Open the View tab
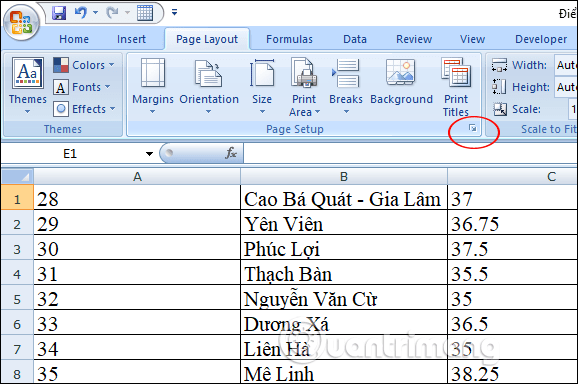This screenshot has width=578, height=384. [x=472, y=39]
